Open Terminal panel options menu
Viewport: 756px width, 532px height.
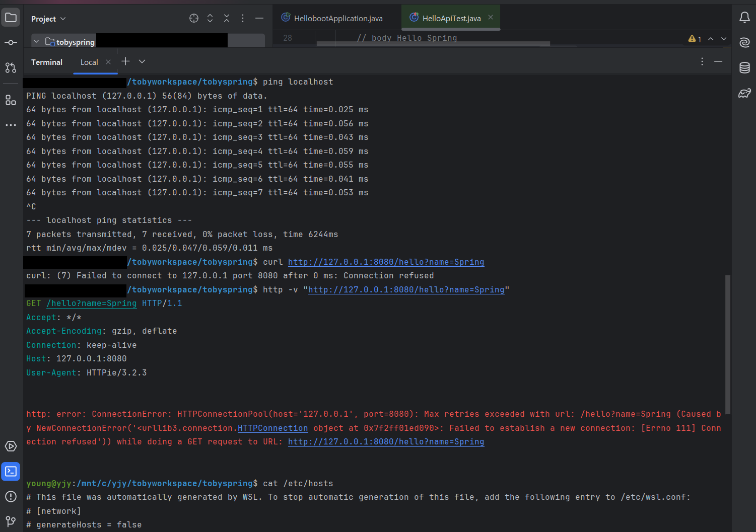pyautogui.click(x=702, y=61)
